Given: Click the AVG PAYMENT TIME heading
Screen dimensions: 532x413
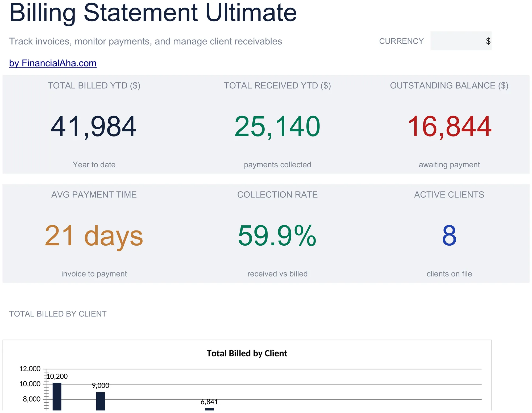Looking at the screenshot, I should (x=94, y=195).
